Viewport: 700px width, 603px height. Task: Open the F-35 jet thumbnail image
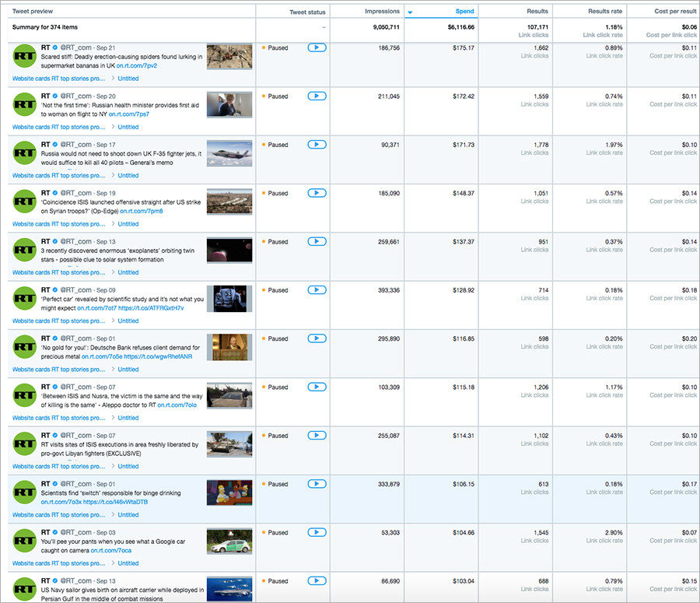[x=229, y=153]
